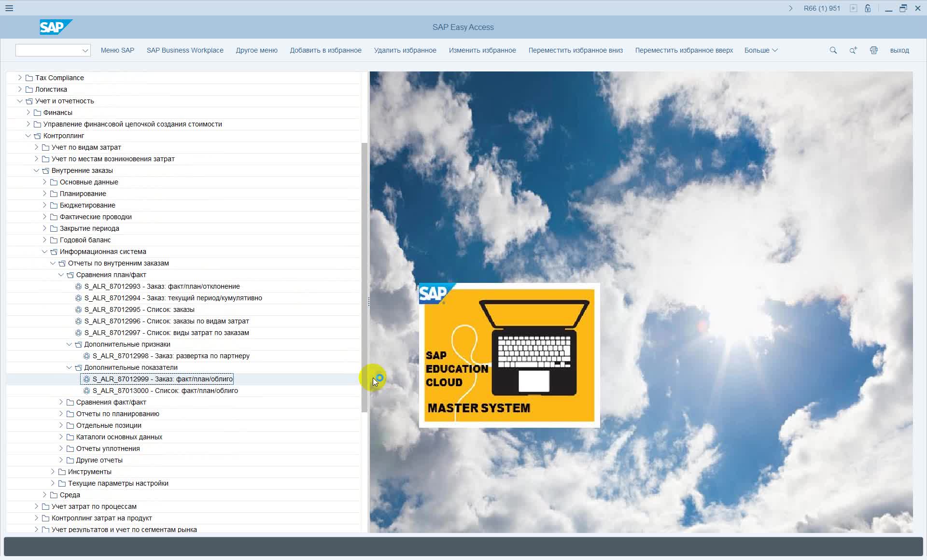The width and height of the screenshot is (927, 560).
Task: Click the SAP Education Cloud image
Action: (x=509, y=355)
